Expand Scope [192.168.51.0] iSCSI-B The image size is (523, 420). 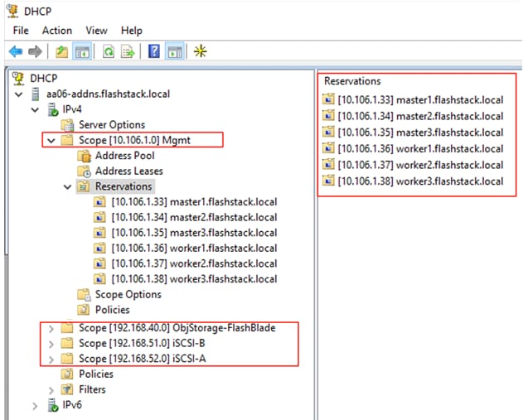[x=51, y=344]
